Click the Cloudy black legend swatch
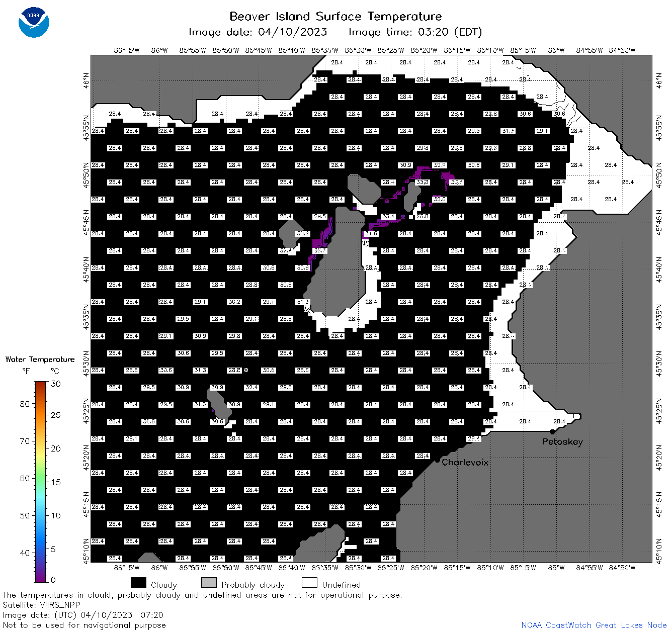 [138, 582]
